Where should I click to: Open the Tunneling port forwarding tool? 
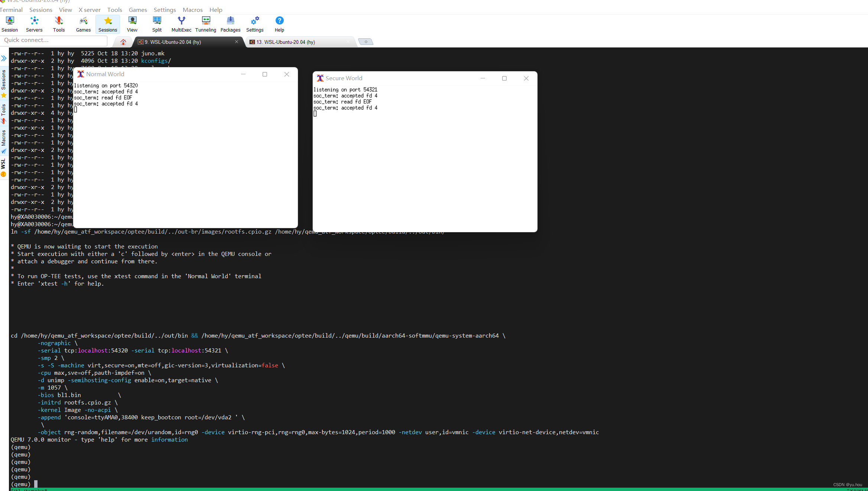pos(206,24)
